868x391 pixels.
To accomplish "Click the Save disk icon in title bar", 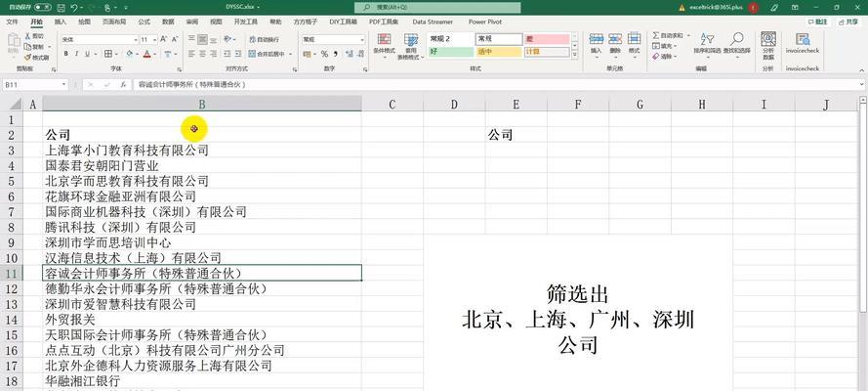I will [x=61, y=8].
